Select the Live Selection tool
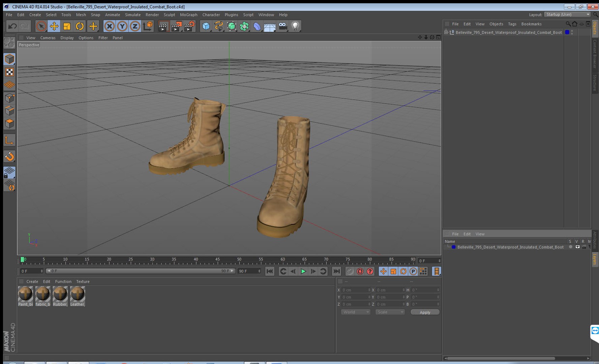 [41, 26]
